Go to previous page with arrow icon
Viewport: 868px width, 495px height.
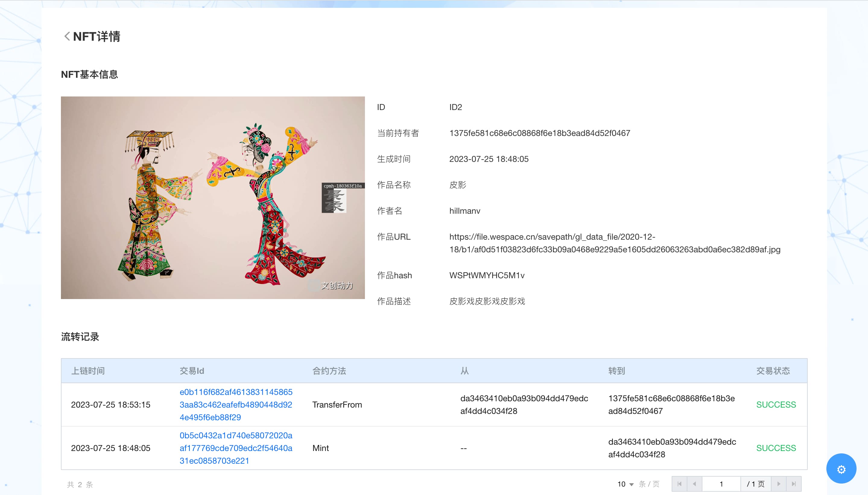pos(694,484)
